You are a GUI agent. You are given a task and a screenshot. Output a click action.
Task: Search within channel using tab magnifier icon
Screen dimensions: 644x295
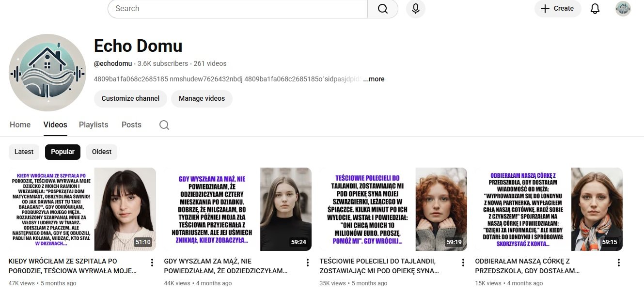point(164,125)
